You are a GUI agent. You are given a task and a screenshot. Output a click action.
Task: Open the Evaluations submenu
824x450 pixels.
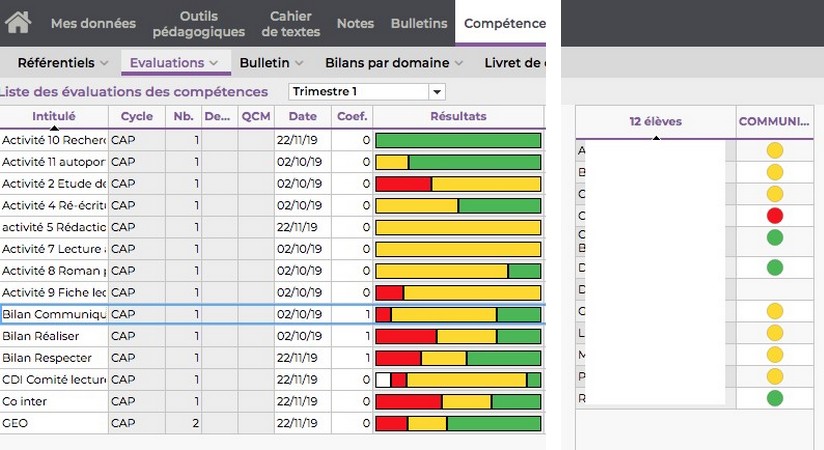click(174, 63)
